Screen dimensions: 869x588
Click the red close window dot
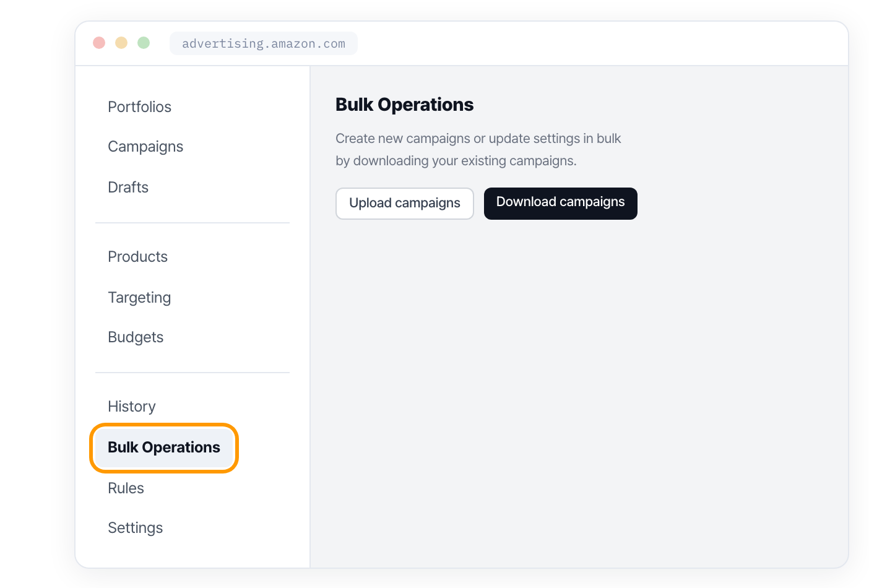pos(99,43)
